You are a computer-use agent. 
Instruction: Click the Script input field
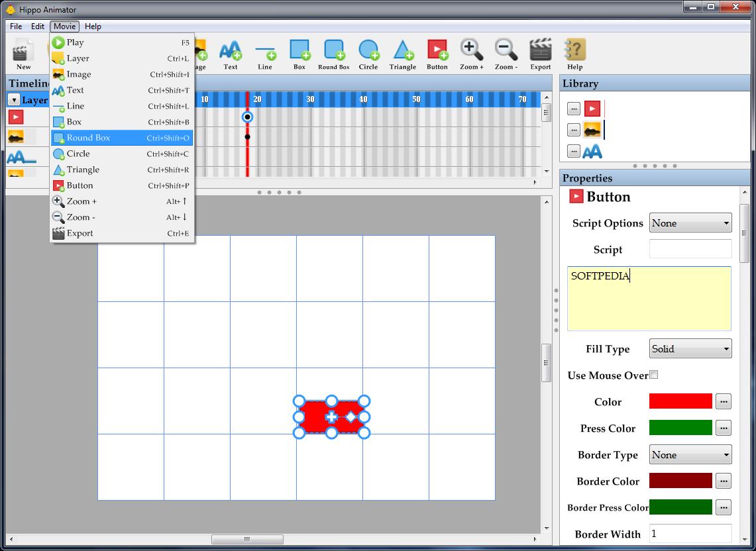pos(690,249)
